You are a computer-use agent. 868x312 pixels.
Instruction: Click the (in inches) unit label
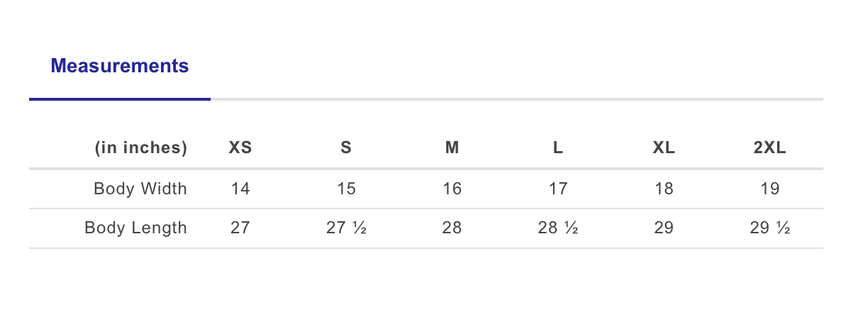[x=141, y=148]
